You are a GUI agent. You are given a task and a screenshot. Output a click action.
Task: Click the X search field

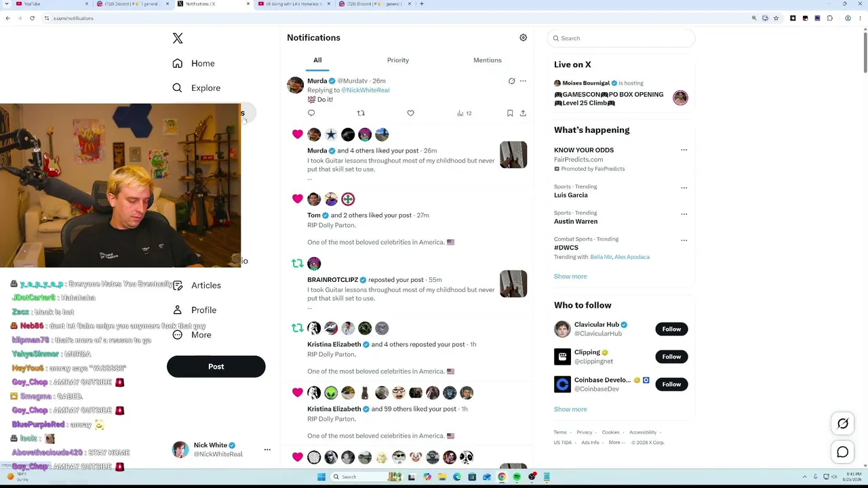(621, 39)
